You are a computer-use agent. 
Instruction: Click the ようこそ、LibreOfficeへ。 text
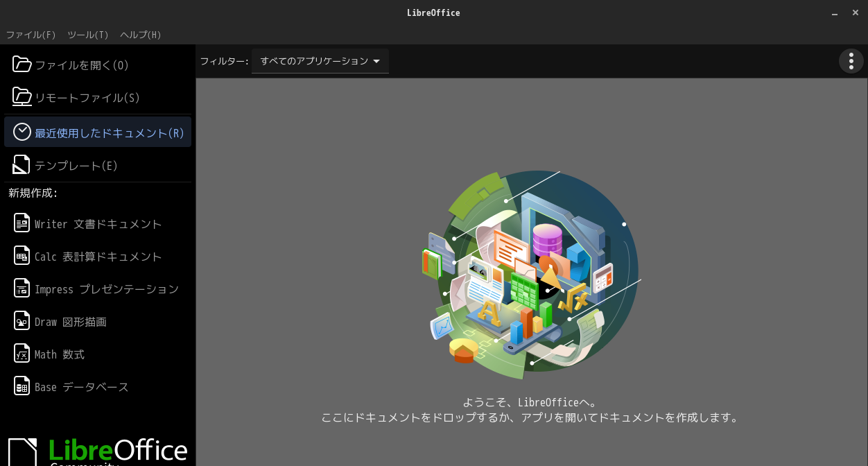531,402
